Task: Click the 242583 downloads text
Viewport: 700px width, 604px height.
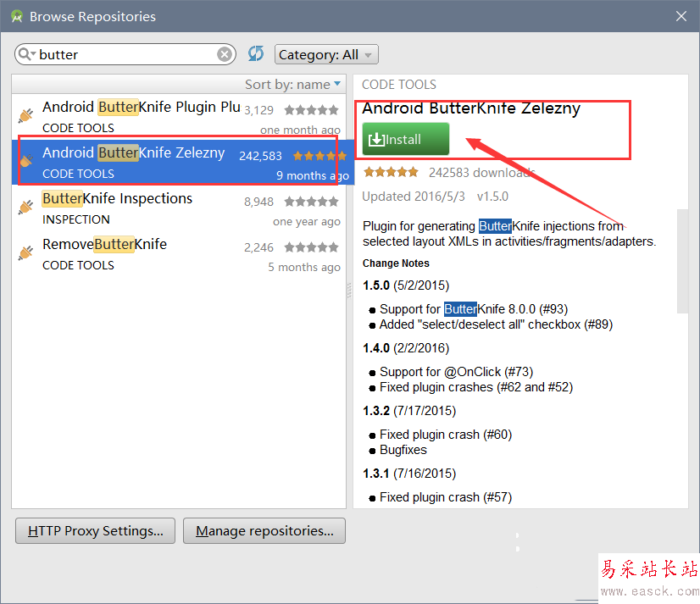Action: pyautogui.click(x=482, y=172)
